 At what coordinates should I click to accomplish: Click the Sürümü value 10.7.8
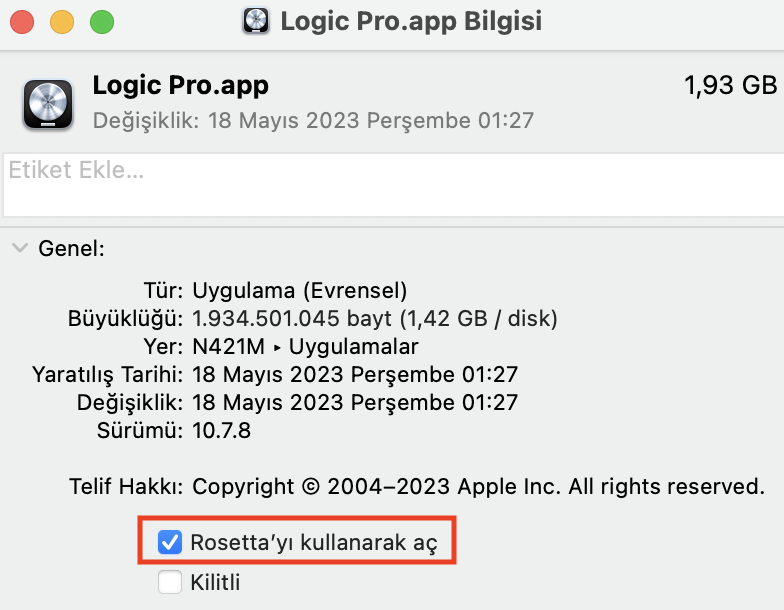[220, 431]
